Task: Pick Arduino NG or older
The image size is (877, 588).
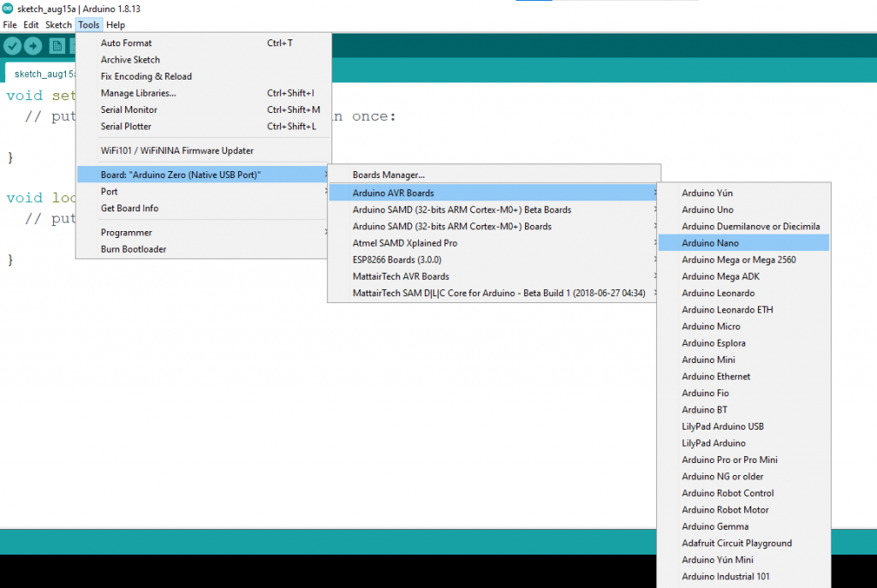Action: (744, 477)
